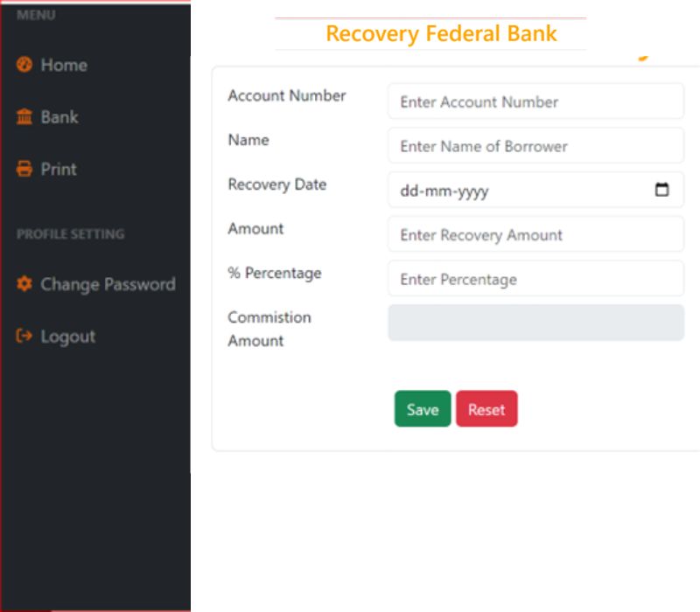Screen dimensions: 700x612
Task: Open the Recovery Date calendar picker icon
Action: (x=662, y=190)
